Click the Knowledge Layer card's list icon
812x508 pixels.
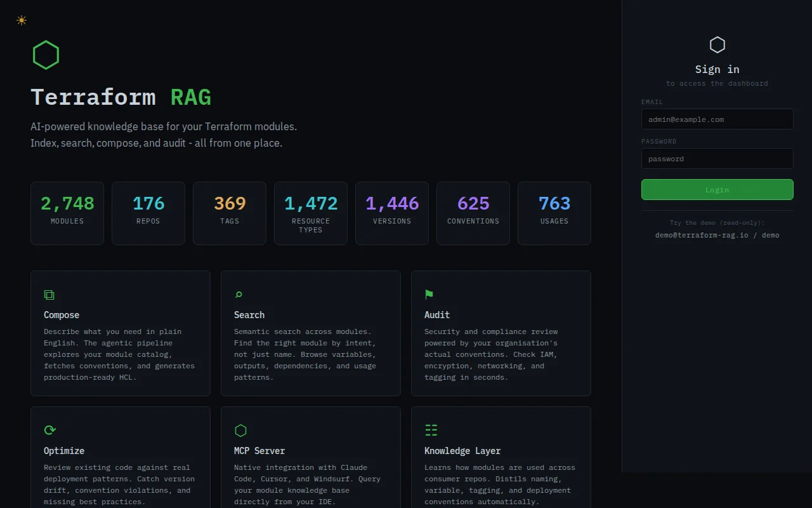431,431
